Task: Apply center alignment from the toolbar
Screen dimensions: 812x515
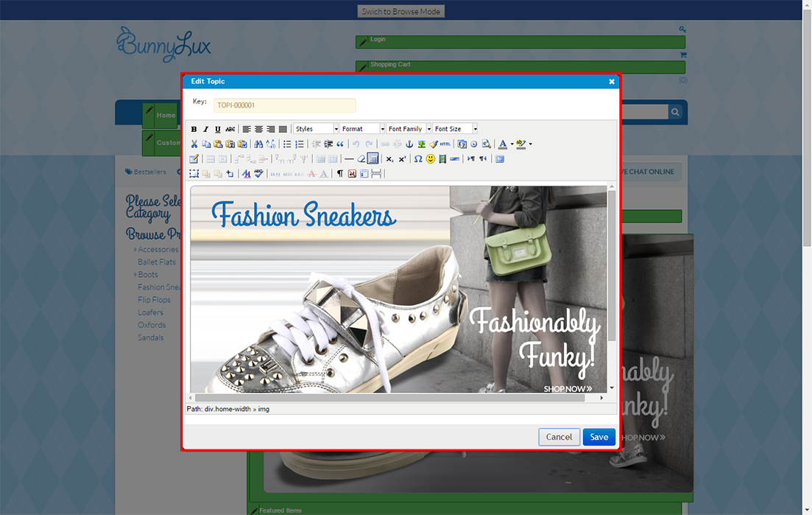Action: click(x=258, y=130)
